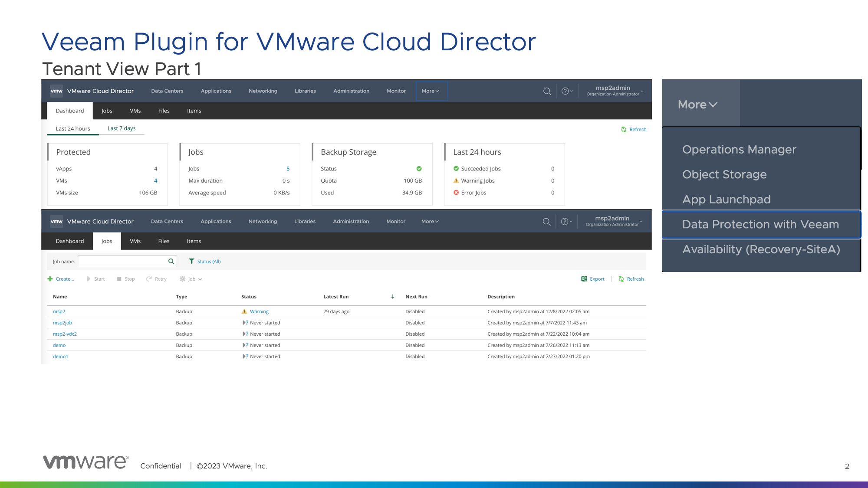868x488 pixels.
Task: Click the Refresh icon on the dashboard
Action: 624,129
